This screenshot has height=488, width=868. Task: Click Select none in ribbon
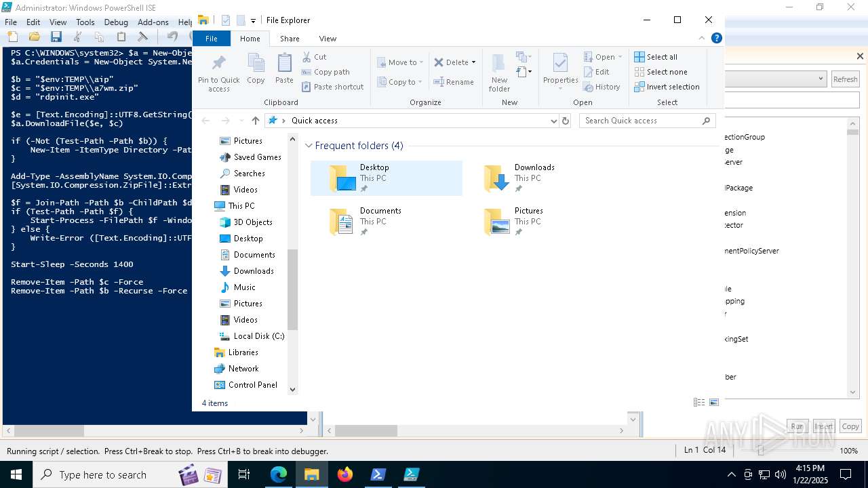click(x=661, y=72)
